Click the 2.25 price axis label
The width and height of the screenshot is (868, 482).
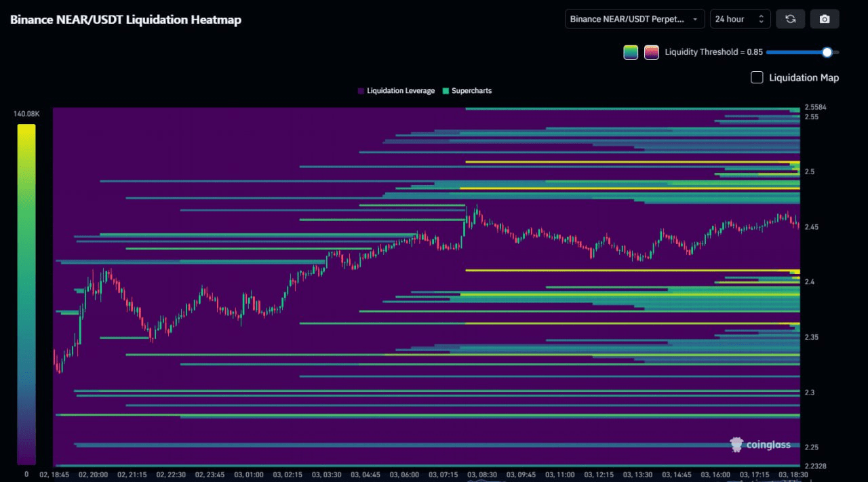click(x=812, y=447)
